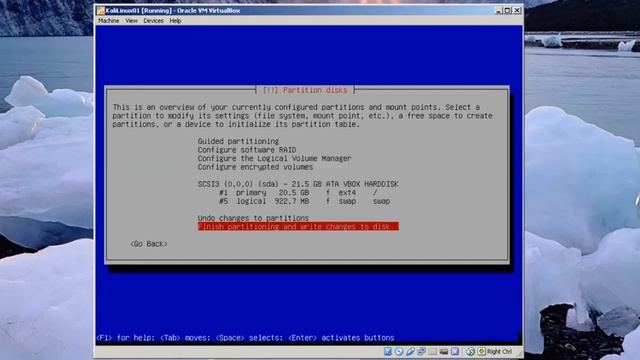Select Guided partitioning option

(238, 141)
